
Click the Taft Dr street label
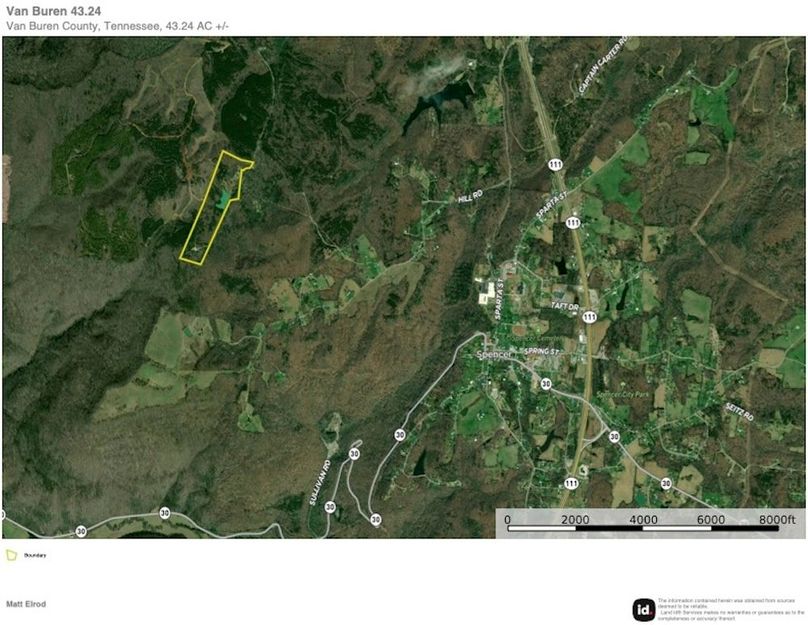click(561, 308)
